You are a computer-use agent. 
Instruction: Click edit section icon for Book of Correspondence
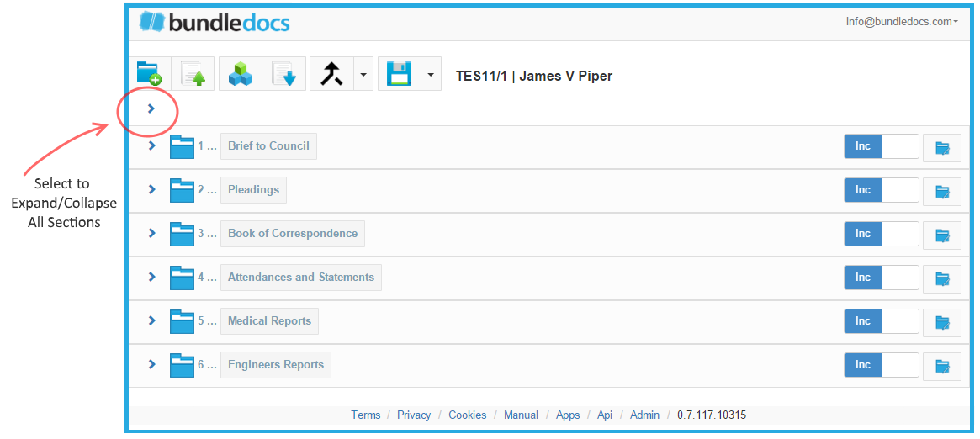tap(942, 235)
